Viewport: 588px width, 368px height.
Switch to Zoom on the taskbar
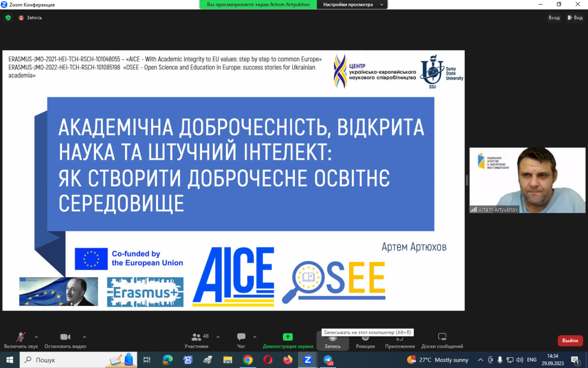pyautogui.click(x=308, y=360)
